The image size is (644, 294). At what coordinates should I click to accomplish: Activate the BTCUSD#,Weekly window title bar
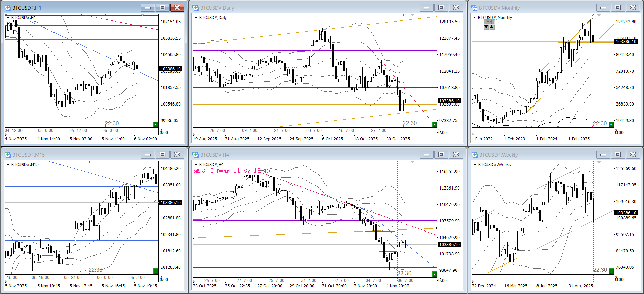[538, 155]
